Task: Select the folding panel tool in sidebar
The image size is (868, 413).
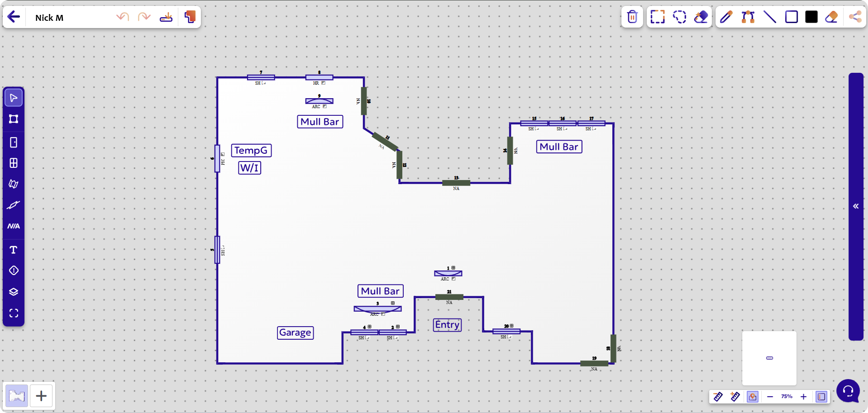Action: [14, 184]
